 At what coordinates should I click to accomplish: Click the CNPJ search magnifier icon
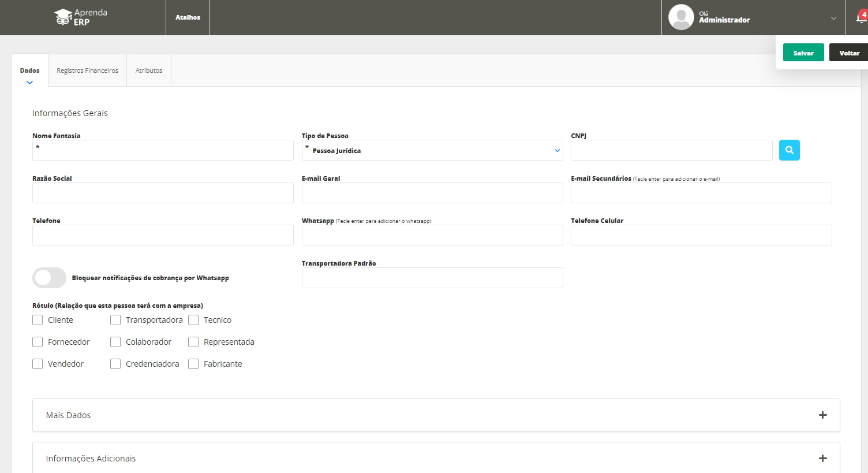click(x=789, y=150)
